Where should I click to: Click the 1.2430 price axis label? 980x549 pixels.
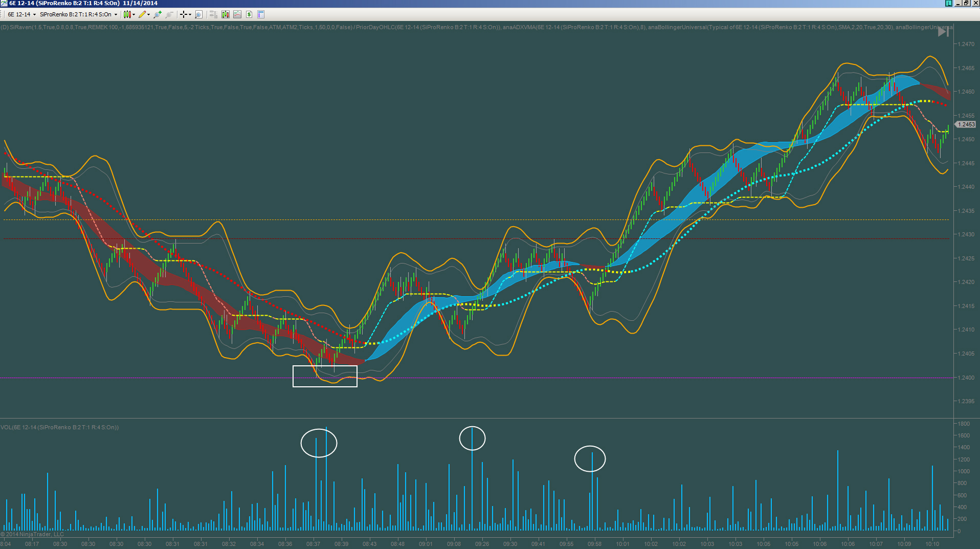click(x=966, y=234)
